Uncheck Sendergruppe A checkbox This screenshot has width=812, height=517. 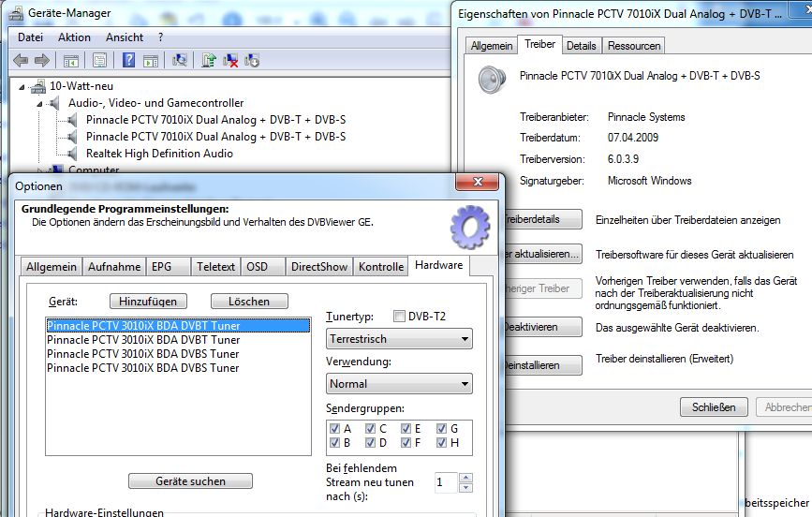[x=335, y=428]
